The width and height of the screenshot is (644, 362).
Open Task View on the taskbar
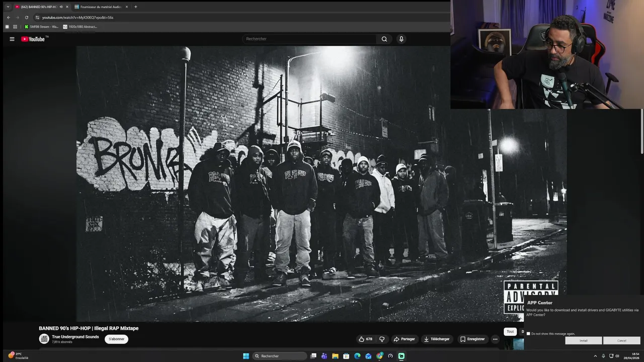(x=313, y=356)
